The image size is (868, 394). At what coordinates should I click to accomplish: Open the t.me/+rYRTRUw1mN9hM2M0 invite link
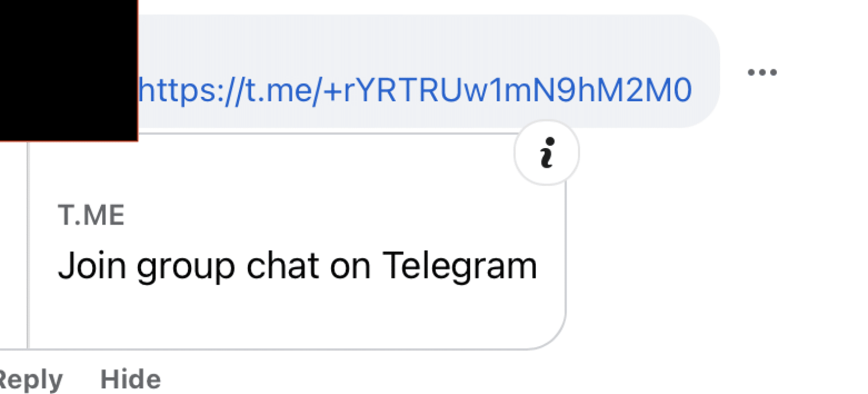pyautogui.click(x=415, y=90)
